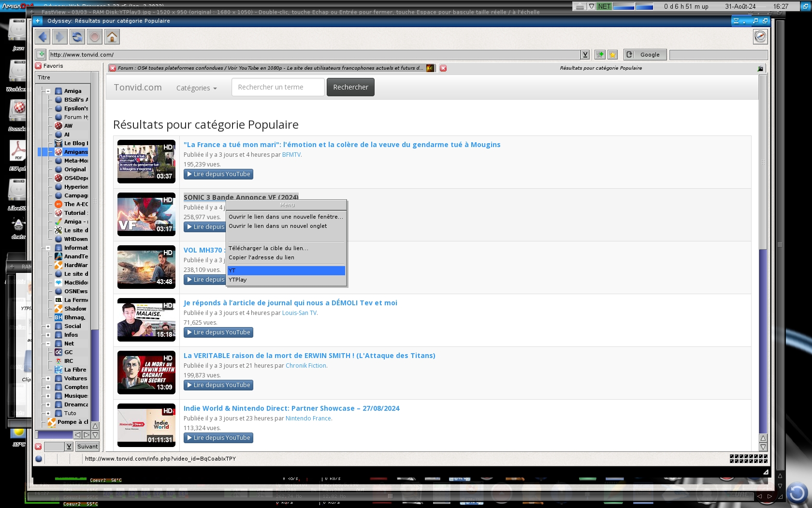Select the highlighted YT menu entry
The width and height of the screenshot is (812, 508).
pyautogui.click(x=286, y=270)
